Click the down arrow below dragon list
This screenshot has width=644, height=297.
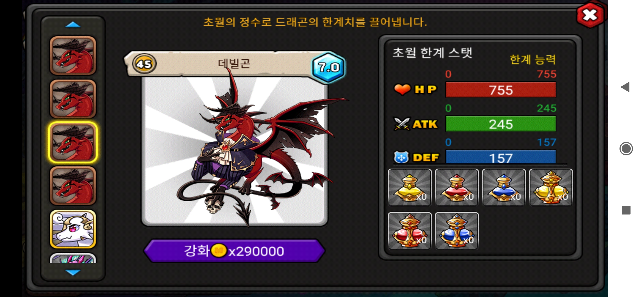coord(73,272)
